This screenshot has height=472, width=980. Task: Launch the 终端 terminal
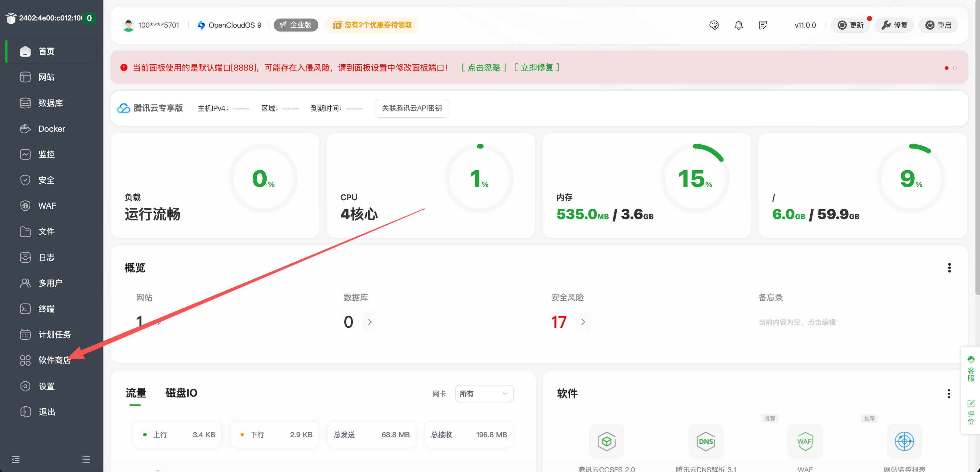click(47, 308)
